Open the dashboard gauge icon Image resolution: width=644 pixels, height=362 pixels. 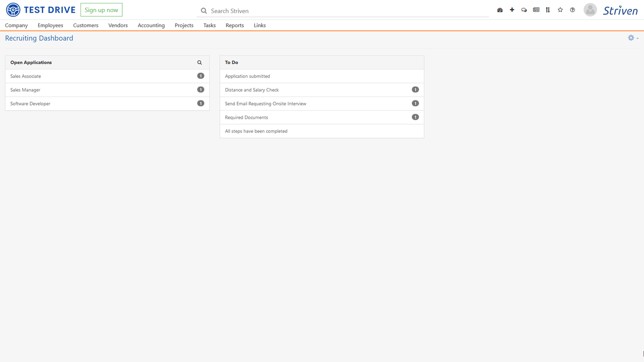pos(500,10)
